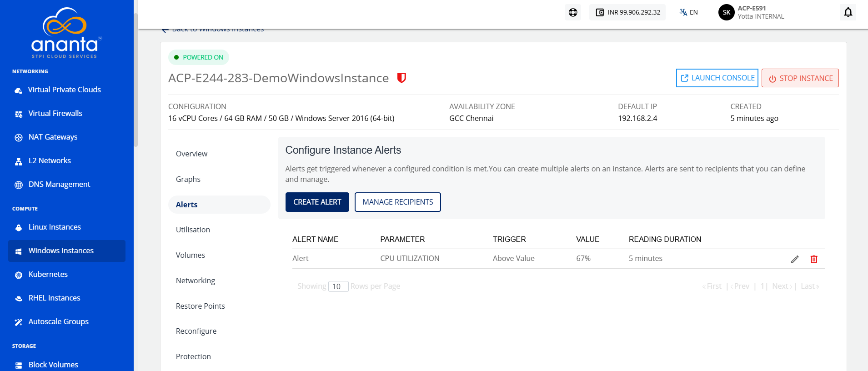This screenshot has width=868, height=371.
Task: Click STOP INSTANCE button
Action: click(800, 78)
